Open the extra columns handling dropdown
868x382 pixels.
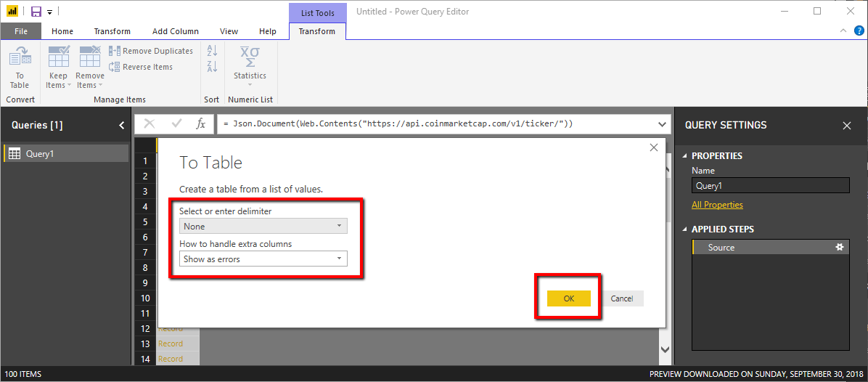coord(263,259)
